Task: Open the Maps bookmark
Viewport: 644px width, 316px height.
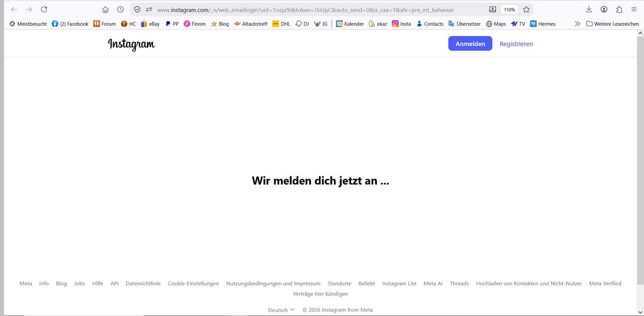Action: point(496,24)
